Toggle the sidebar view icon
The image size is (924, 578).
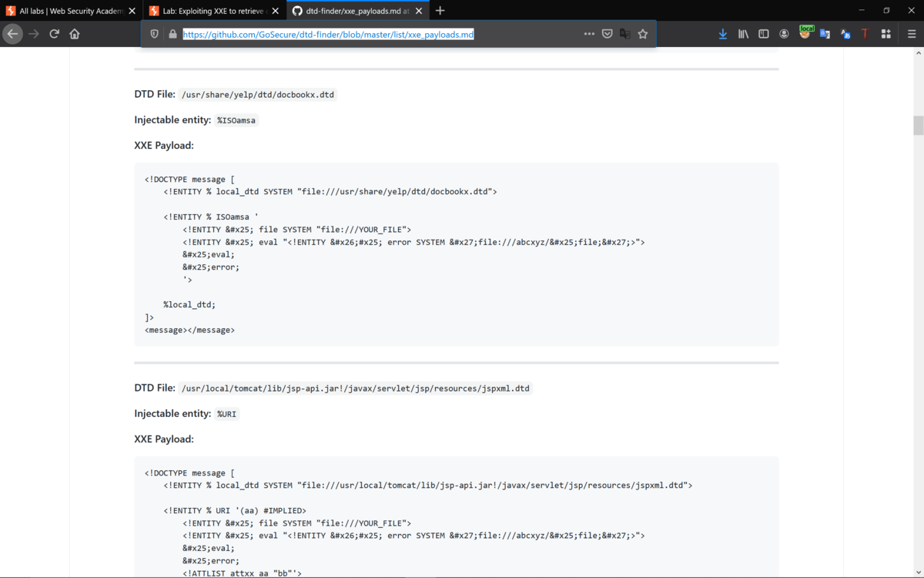[x=764, y=34]
